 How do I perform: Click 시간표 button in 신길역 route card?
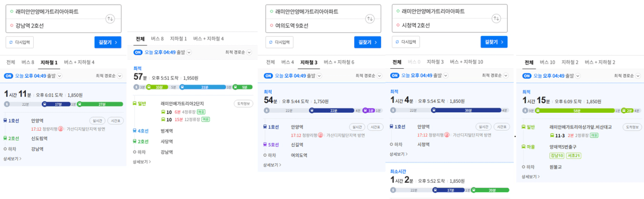[x=374, y=127]
